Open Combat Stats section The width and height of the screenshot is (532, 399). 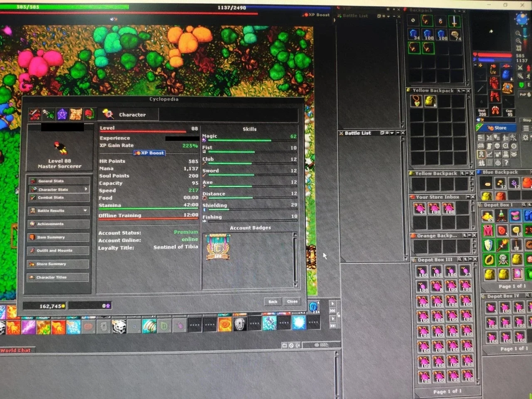pyautogui.click(x=59, y=197)
